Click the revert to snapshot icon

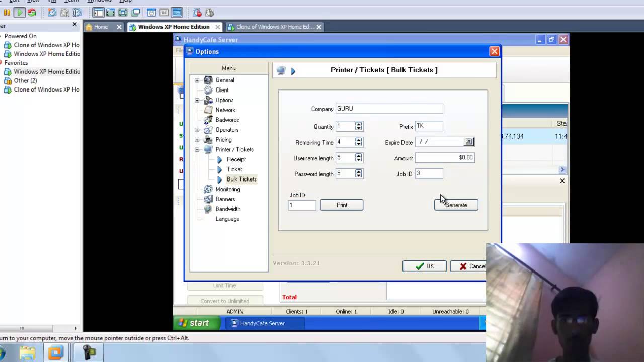tap(65, 13)
